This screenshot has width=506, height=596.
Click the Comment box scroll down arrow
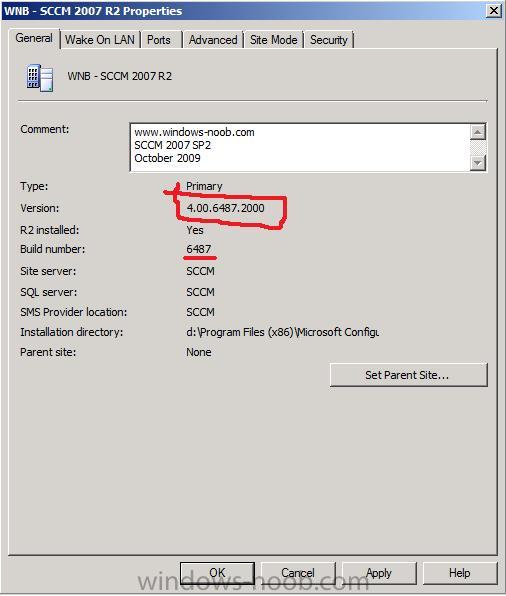(x=478, y=163)
